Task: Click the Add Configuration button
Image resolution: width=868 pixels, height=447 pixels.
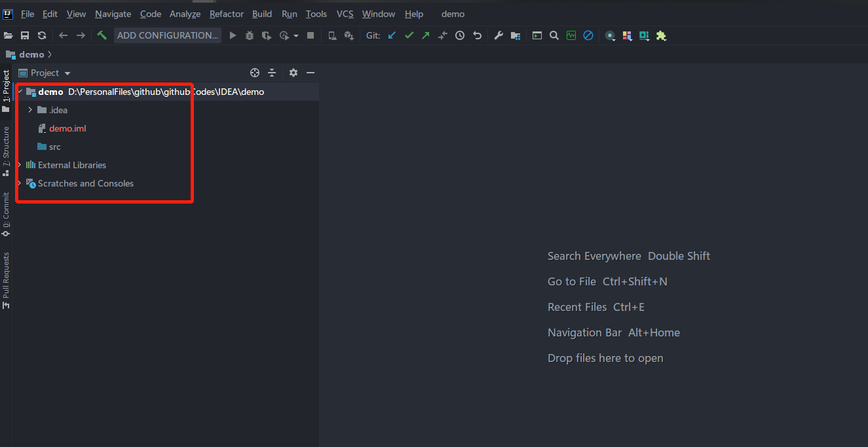Action: [x=168, y=35]
